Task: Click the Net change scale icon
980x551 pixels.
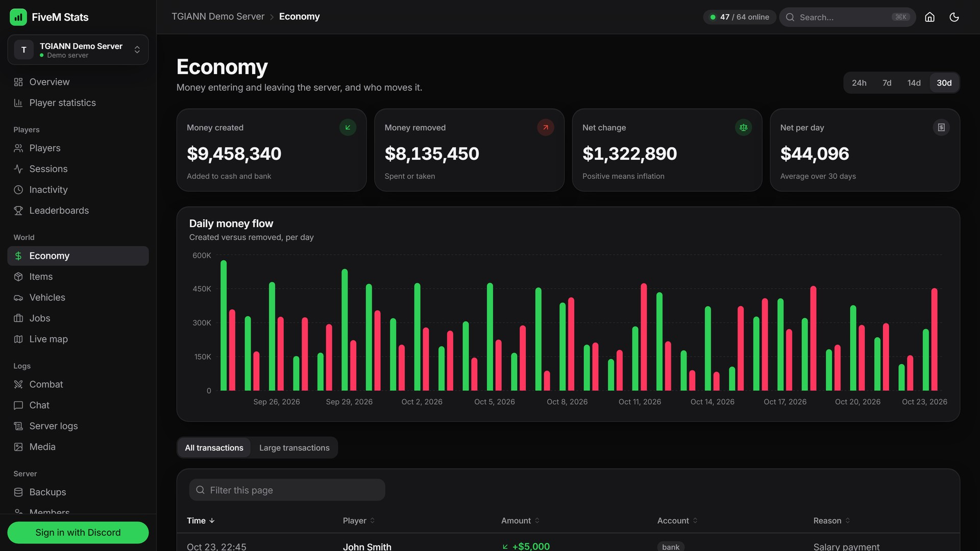Action: tap(743, 128)
